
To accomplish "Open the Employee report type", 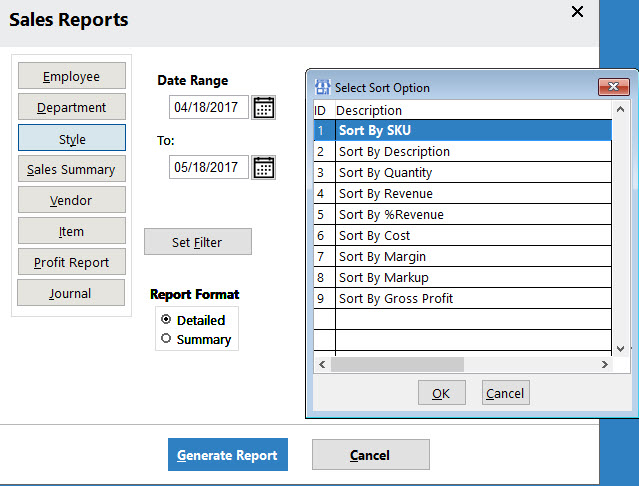I will pos(72,76).
